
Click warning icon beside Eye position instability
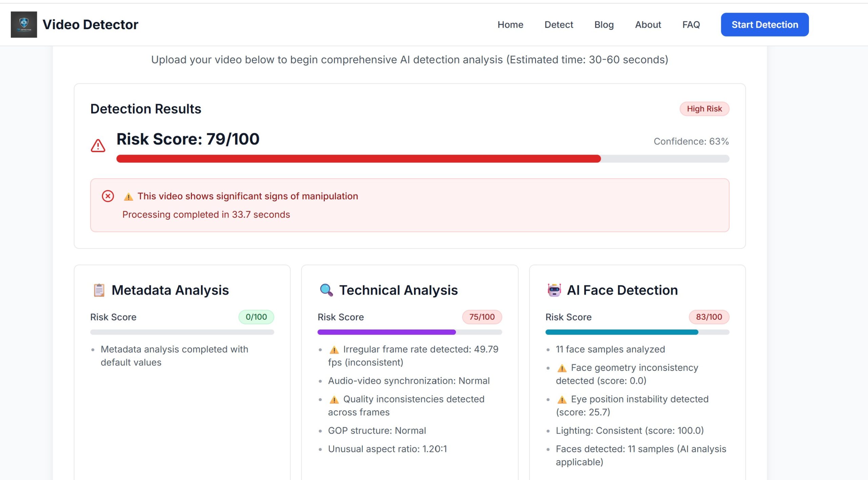[562, 400]
